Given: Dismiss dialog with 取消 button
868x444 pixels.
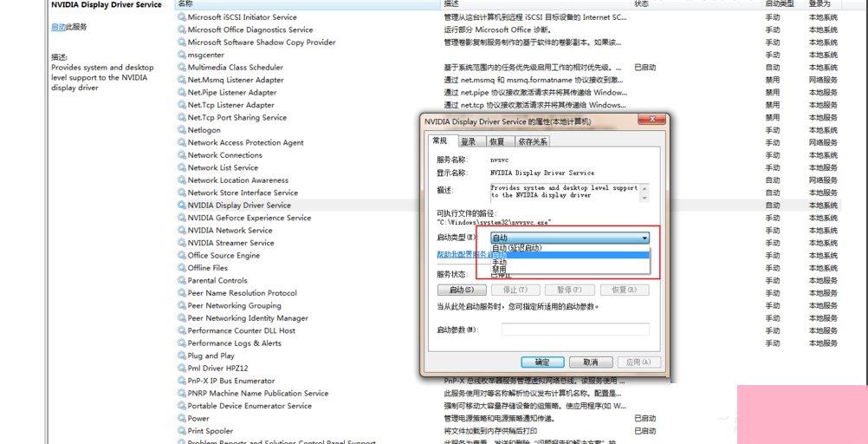Looking at the screenshot, I should (591, 362).
